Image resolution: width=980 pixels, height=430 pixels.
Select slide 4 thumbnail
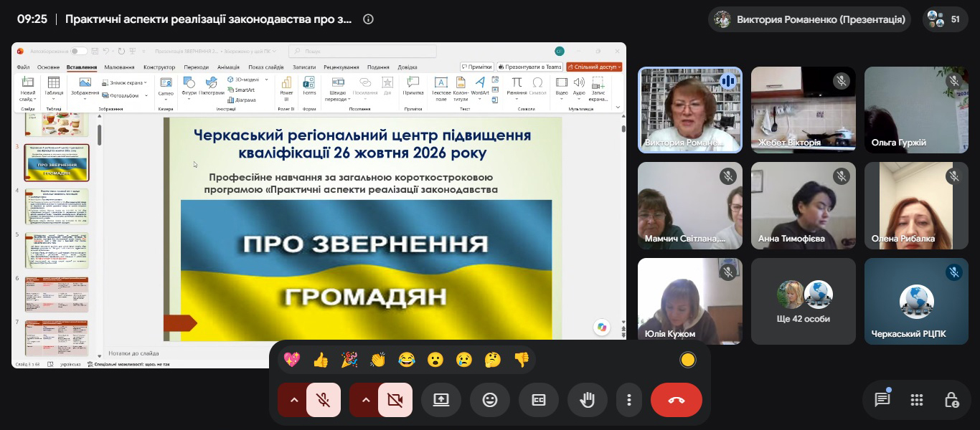[57, 206]
